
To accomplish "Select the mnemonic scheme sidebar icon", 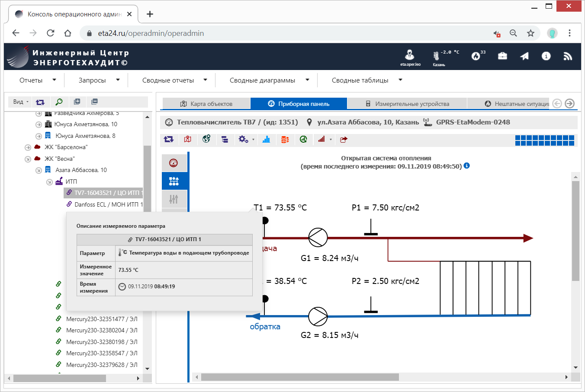I will pyautogui.click(x=174, y=181).
